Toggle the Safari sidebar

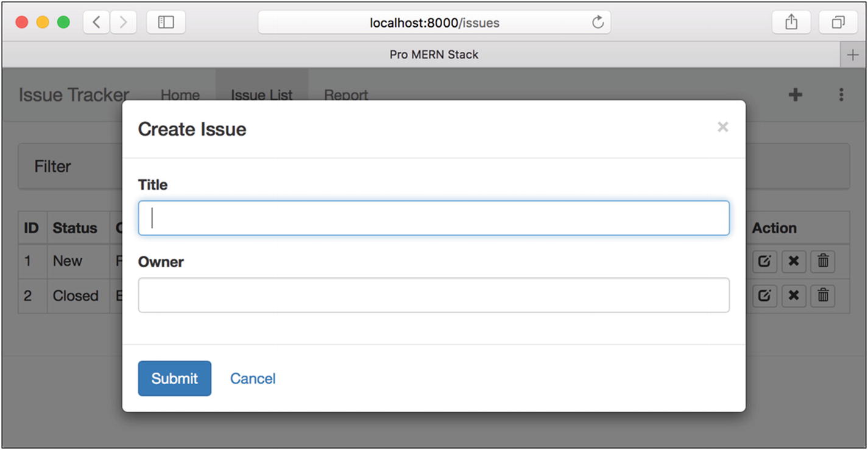tap(166, 23)
